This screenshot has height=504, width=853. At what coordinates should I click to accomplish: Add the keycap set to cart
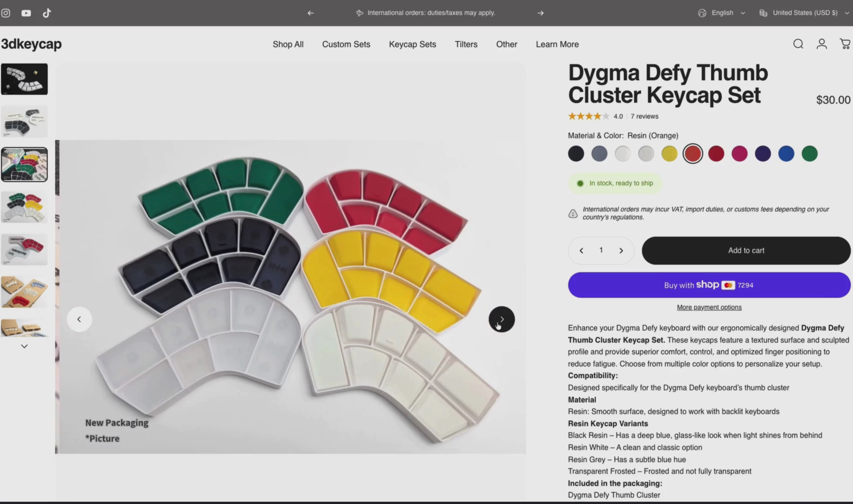746,251
